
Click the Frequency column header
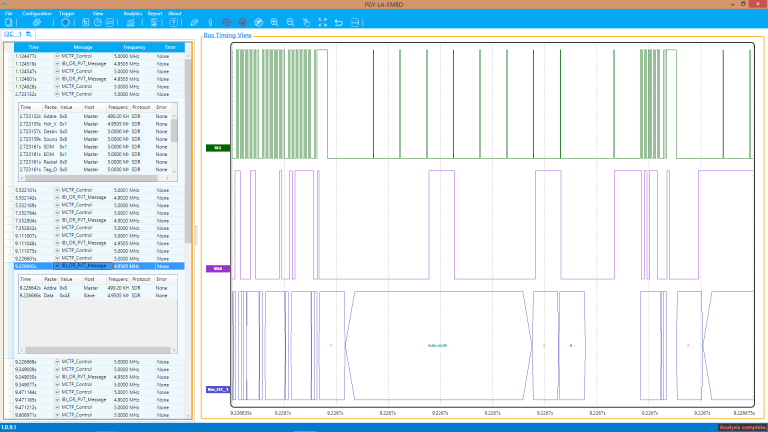click(134, 48)
